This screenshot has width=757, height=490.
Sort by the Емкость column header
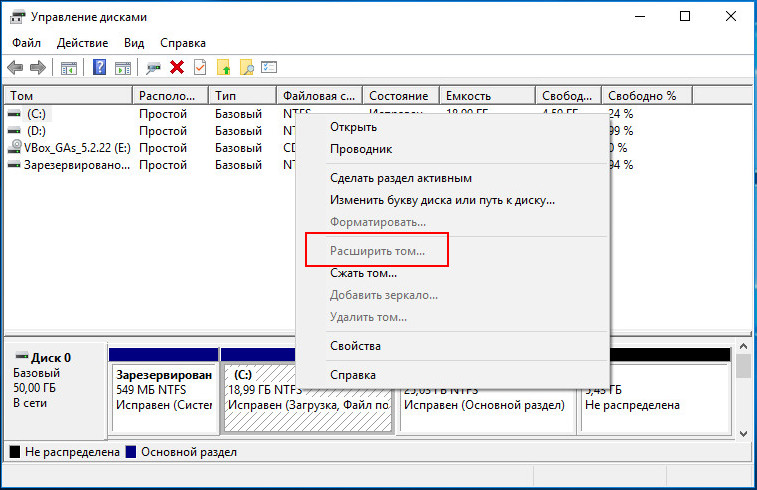pos(488,96)
